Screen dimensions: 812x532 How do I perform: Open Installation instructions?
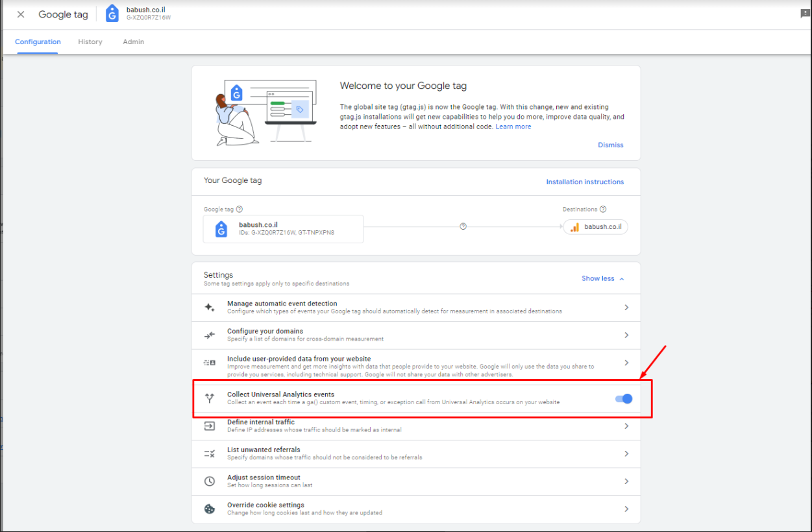point(585,182)
